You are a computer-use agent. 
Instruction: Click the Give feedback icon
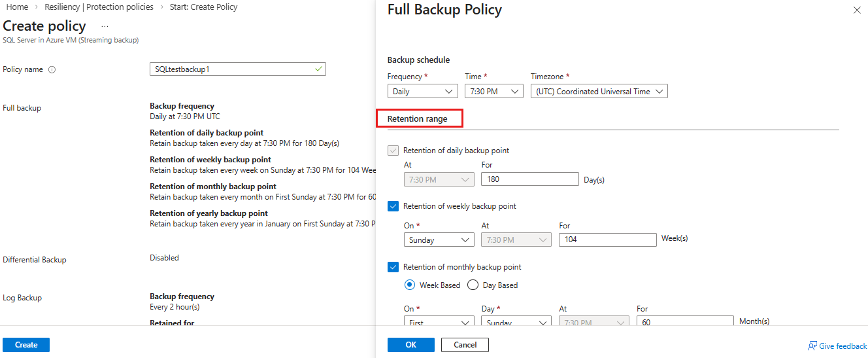[812, 346]
